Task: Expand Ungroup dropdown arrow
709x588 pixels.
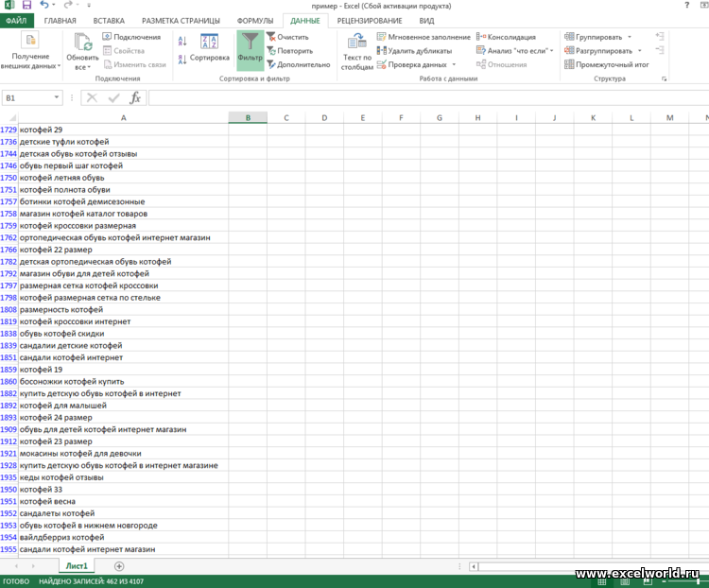Action: coord(639,51)
